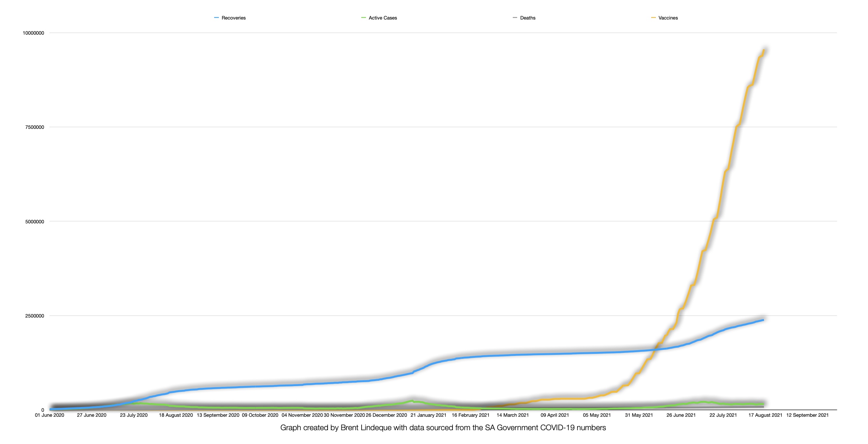Click the 21 January 2021 date label
This screenshot has width=868, height=444.
pos(428,415)
